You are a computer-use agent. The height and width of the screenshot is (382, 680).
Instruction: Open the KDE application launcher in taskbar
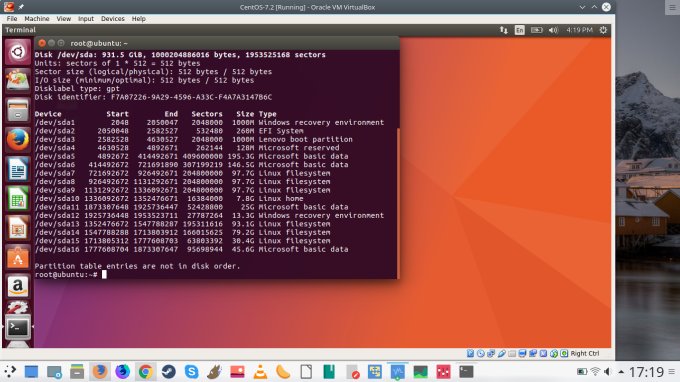pyautogui.click(x=10, y=372)
